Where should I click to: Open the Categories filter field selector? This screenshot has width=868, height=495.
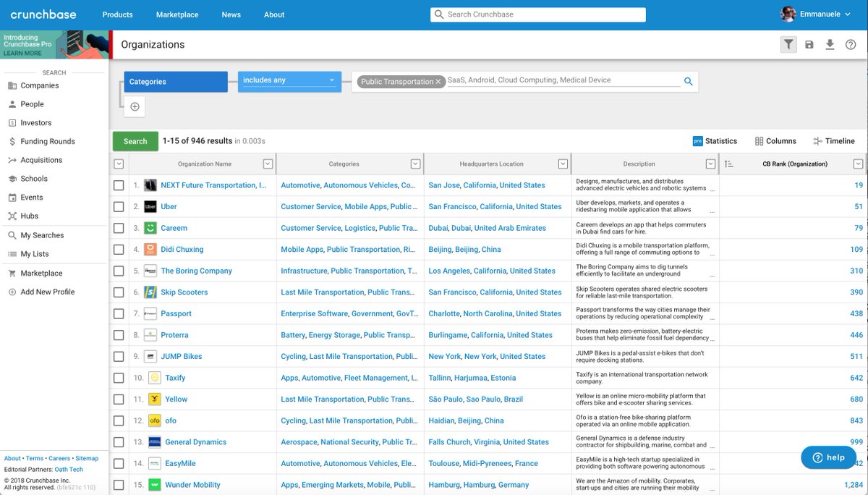pos(176,82)
